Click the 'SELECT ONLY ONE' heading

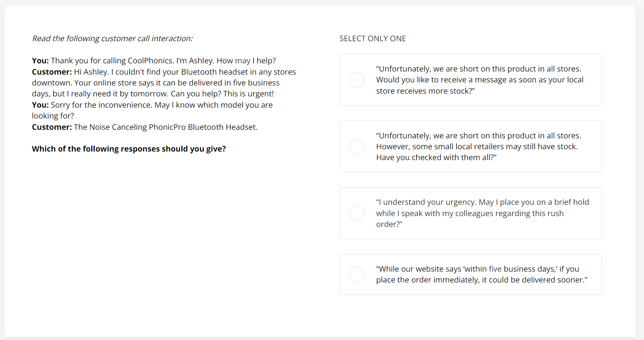point(372,38)
